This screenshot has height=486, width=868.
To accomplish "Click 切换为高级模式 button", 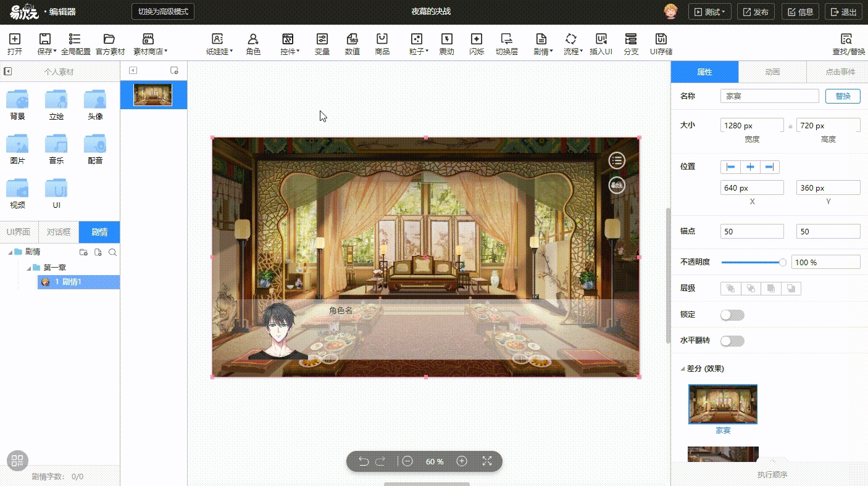I will pyautogui.click(x=163, y=12).
